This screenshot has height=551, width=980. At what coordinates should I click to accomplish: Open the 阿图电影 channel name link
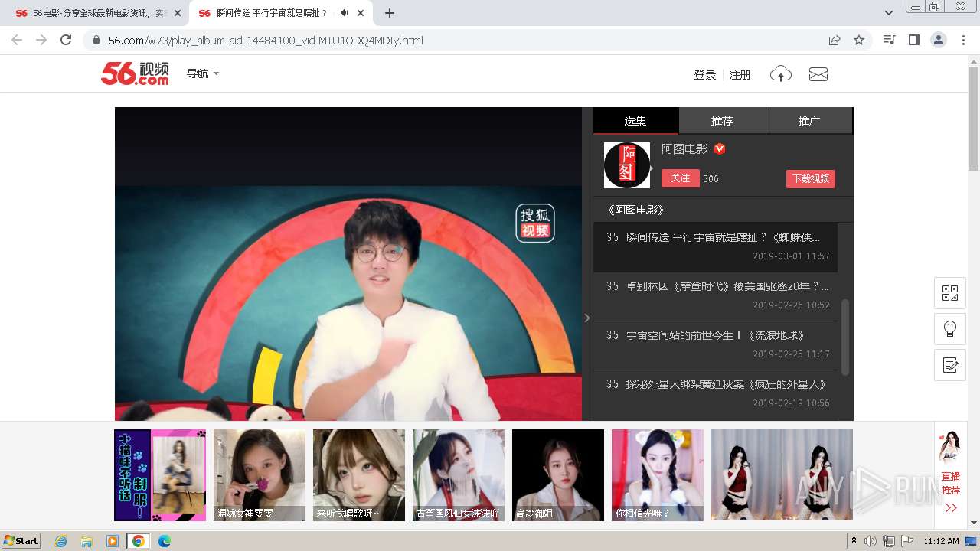(x=684, y=149)
